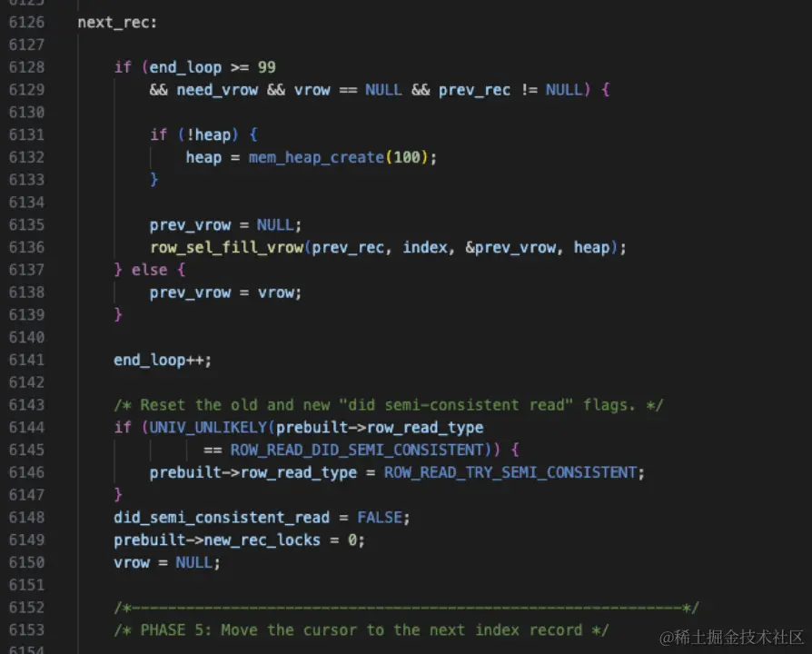The height and width of the screenshot is (654, 812).
Task: Click the FALSE value on line 6148
Action: pyautogui.click(x=380, y=518)
